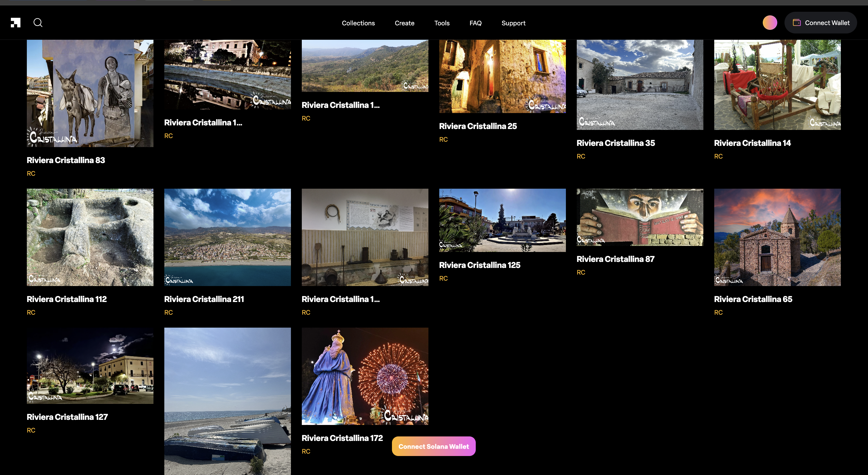
Task: Click the site logo icon
Action: pyautogui.click(x=15, y=23)
